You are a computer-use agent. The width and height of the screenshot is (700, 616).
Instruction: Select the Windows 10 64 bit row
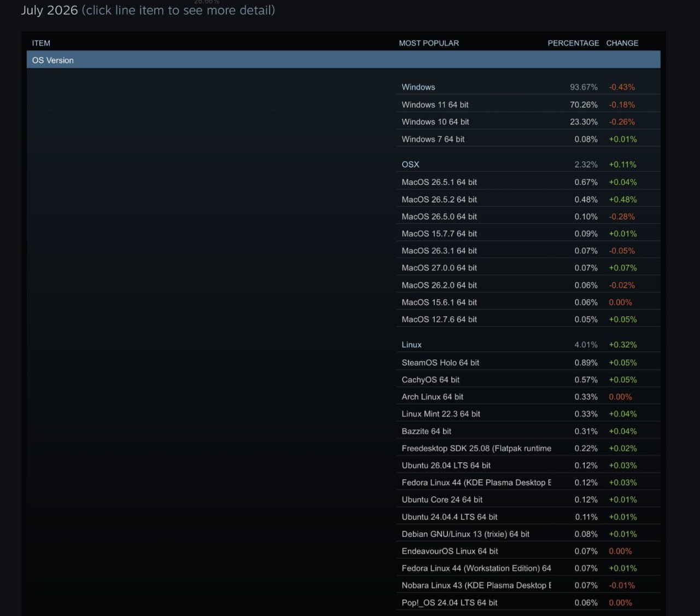(x=528, y=121)
